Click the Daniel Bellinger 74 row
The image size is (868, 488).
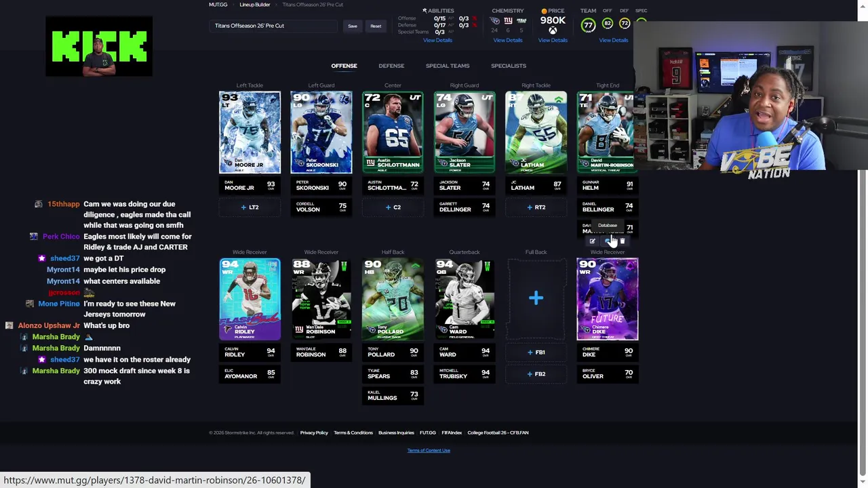coord(608,207)
